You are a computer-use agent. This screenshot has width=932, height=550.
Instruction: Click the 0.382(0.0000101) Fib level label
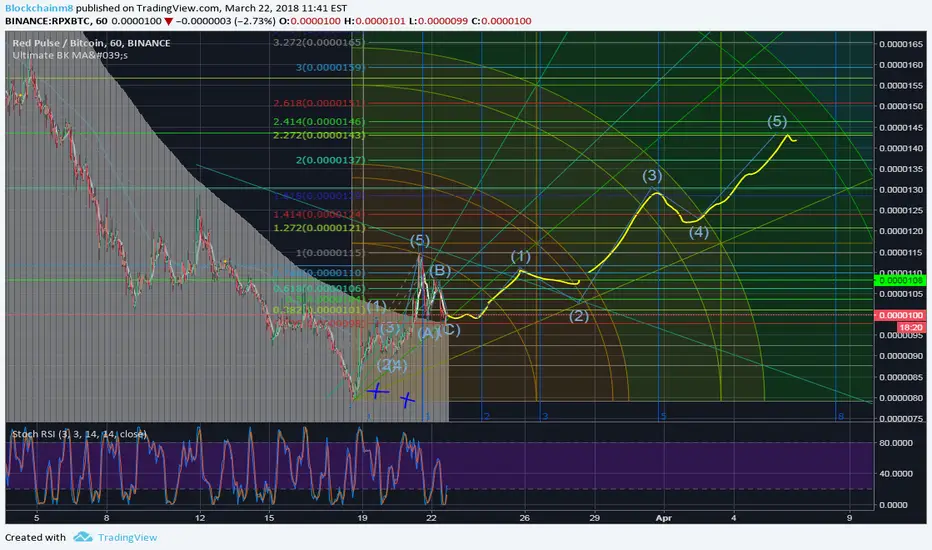[319, 310]
